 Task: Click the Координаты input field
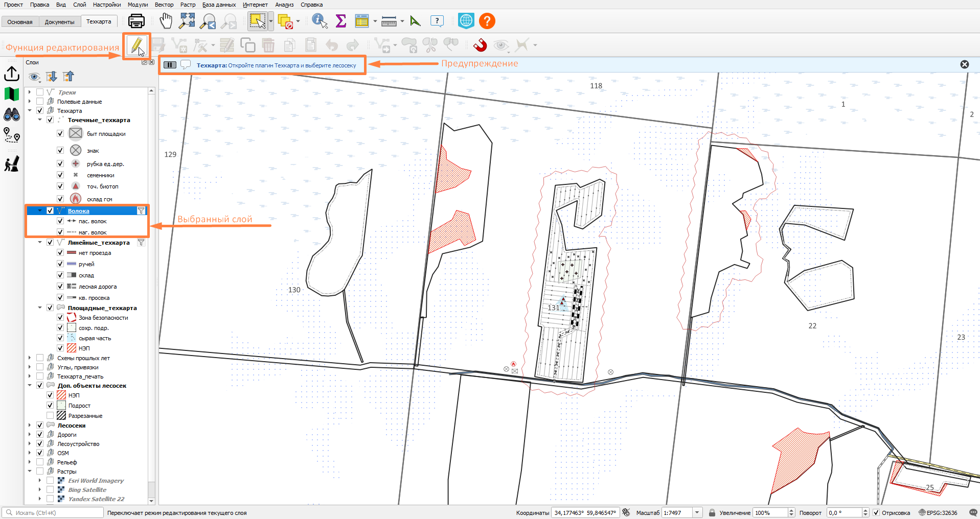585,512
